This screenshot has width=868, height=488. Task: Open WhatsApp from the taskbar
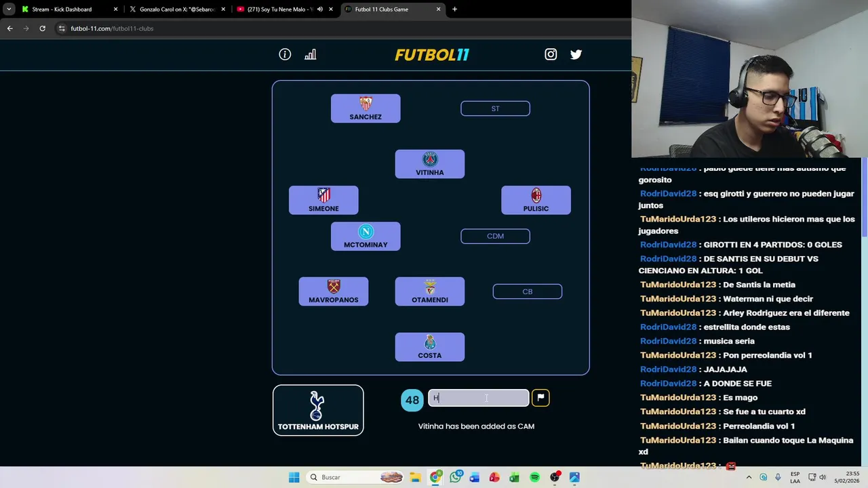(455, 477)
